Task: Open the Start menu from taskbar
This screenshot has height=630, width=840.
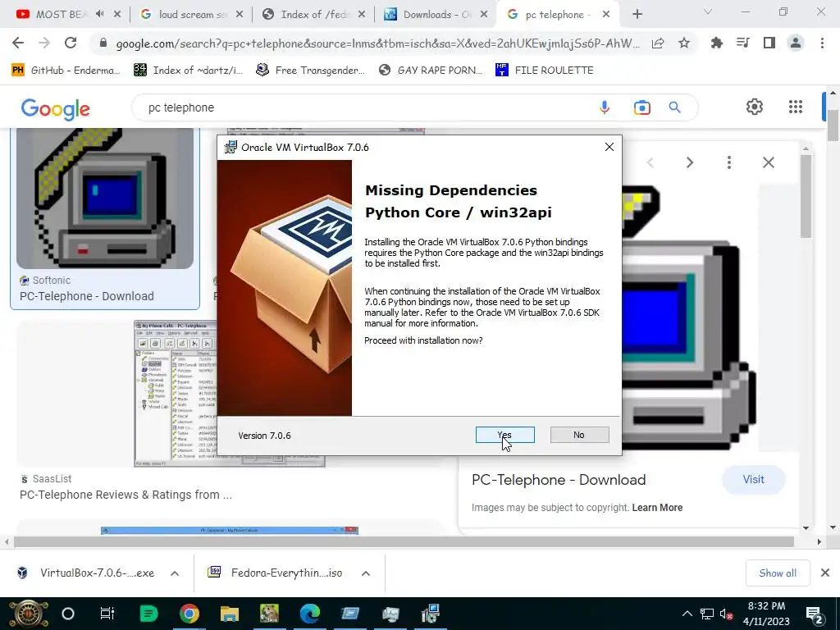Action: 29,614
